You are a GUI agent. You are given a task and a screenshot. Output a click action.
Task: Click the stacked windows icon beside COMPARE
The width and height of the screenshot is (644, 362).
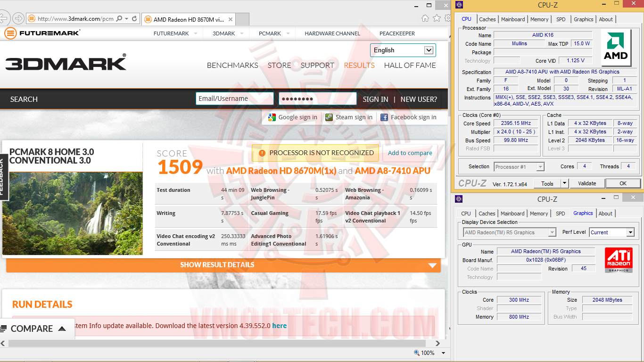tap(3, 329)
